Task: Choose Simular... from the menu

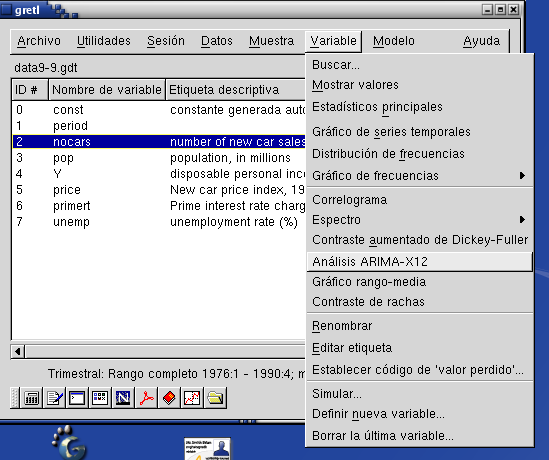Action: coord(419,394)
